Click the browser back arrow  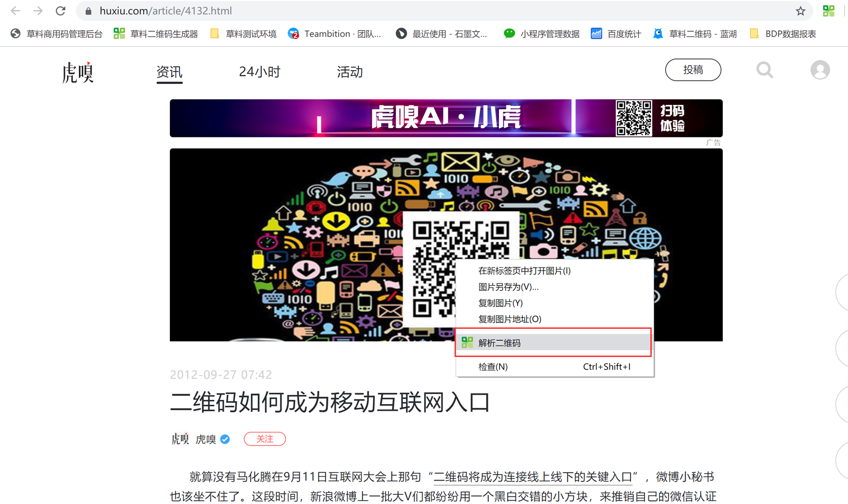15,10
